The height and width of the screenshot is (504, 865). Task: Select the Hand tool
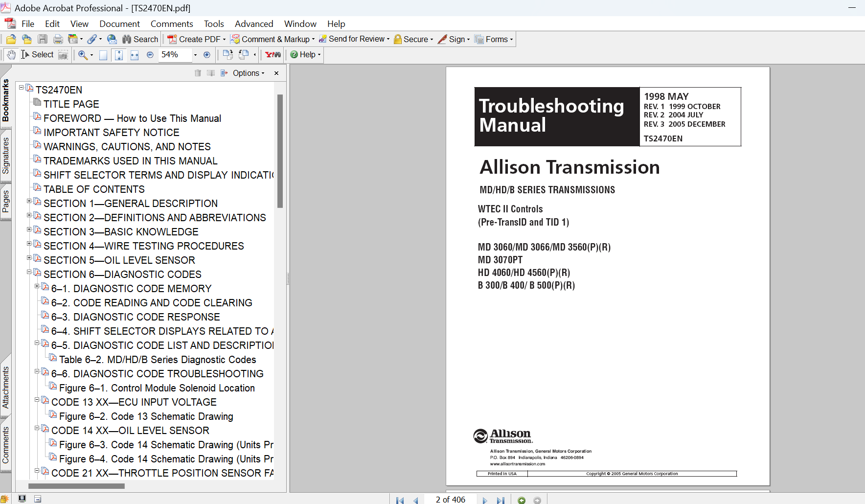click(11, 55)
